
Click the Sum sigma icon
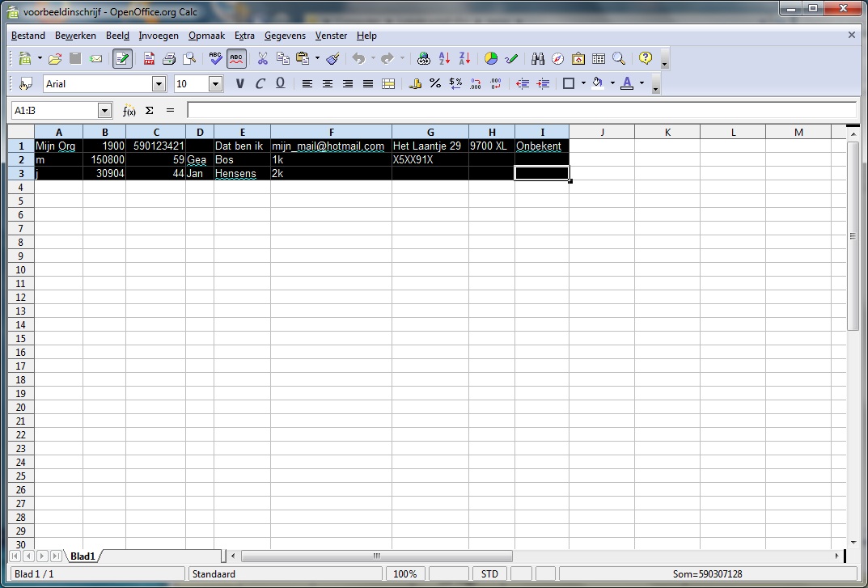click(x=150, y=111)
